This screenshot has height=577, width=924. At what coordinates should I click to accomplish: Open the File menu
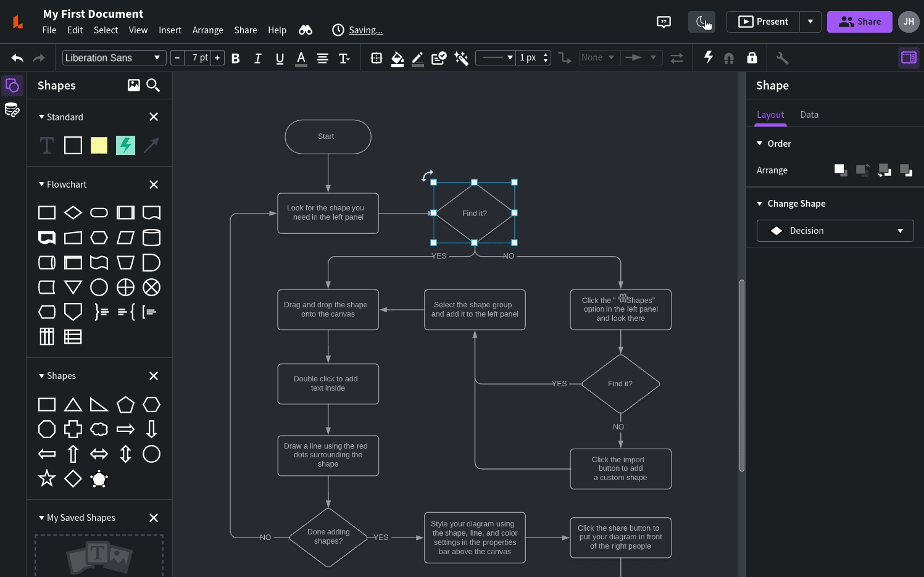point(49,30)
